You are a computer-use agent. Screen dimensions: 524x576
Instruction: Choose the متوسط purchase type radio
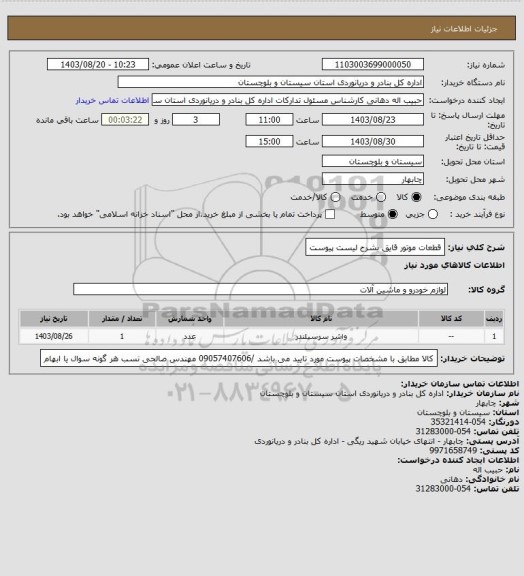click(393, 214)
